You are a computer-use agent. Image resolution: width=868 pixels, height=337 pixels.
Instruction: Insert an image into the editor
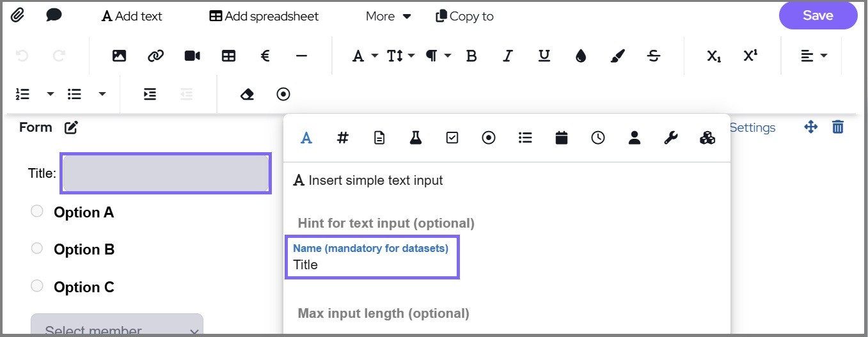point(119,56)
